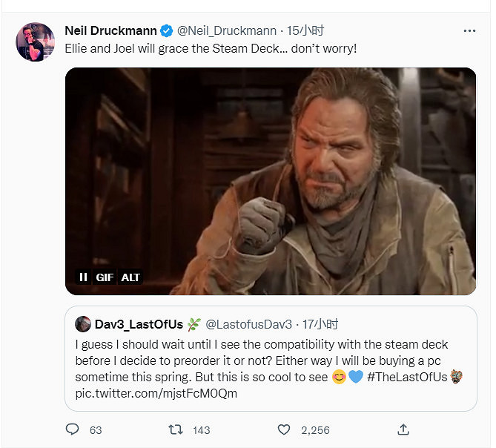Click the share upload icon

(403, 429)
